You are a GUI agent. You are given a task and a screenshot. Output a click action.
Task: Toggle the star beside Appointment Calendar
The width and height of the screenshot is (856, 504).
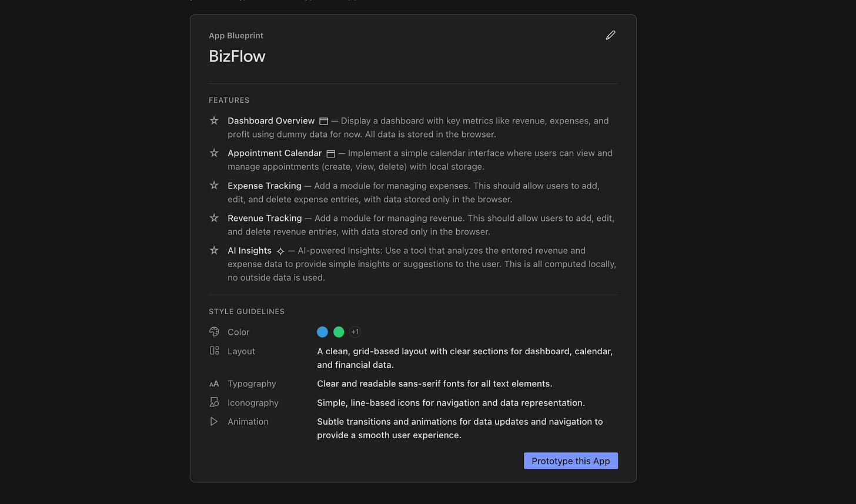coord(214,153)
